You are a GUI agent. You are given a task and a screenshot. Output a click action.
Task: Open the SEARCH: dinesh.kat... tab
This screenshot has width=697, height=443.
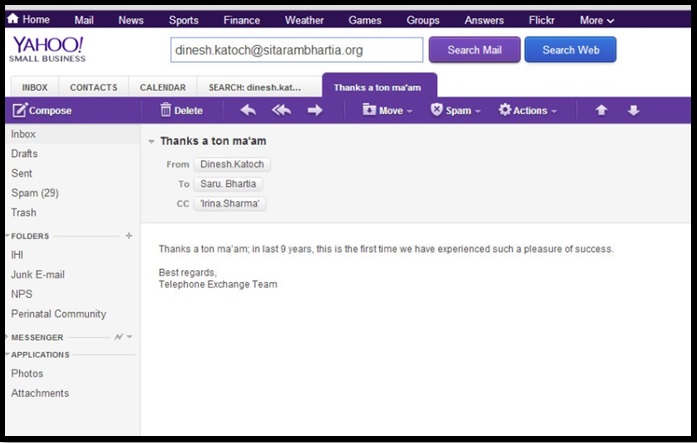coord(255,87)
